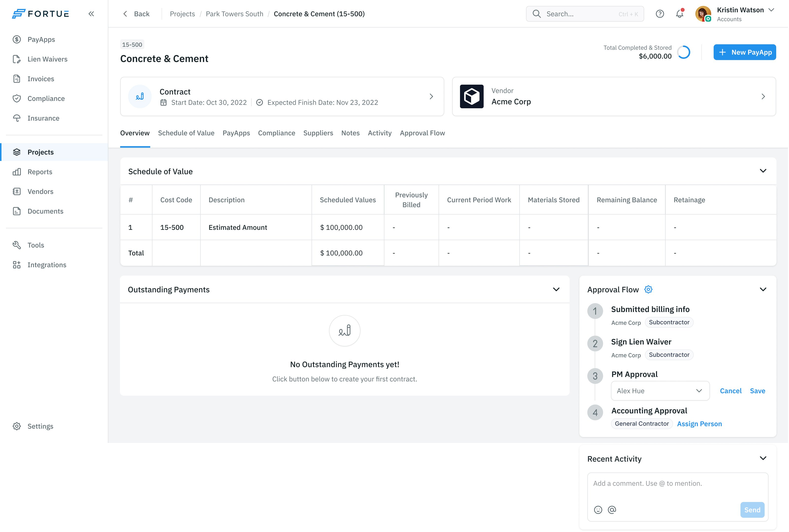
Task: Collapse the sidebar with the double-chevron icon
Action: (91, 14)
